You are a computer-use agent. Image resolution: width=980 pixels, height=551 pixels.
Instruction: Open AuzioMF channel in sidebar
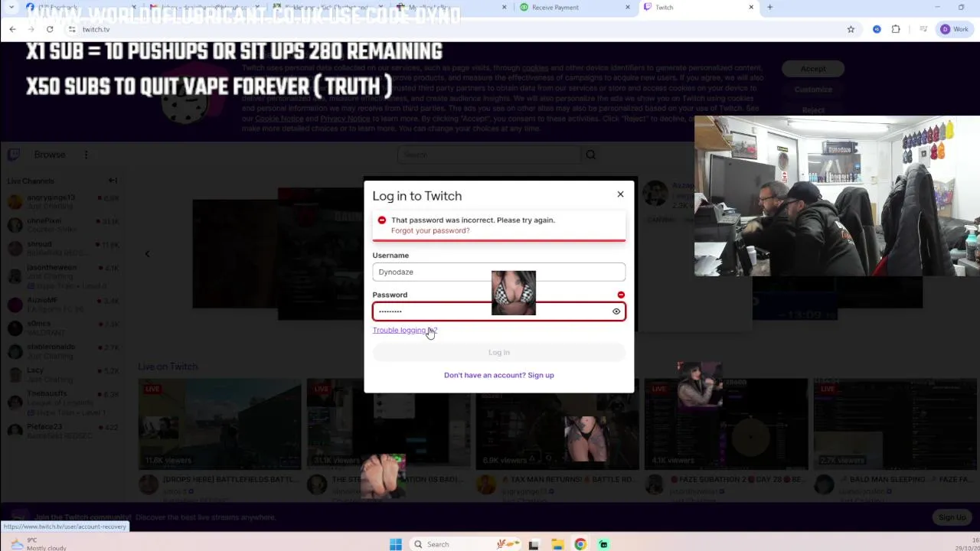click(61, 305)
